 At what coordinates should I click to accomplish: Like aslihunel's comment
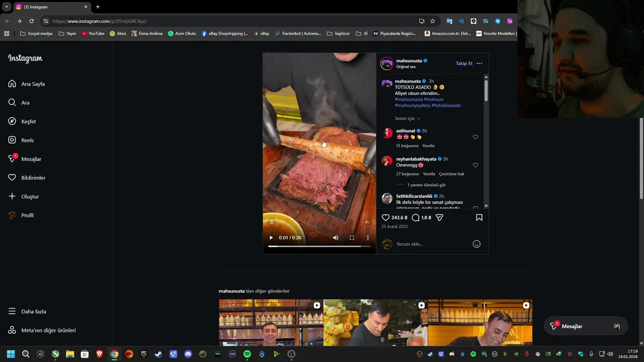[x=475, y=137]
